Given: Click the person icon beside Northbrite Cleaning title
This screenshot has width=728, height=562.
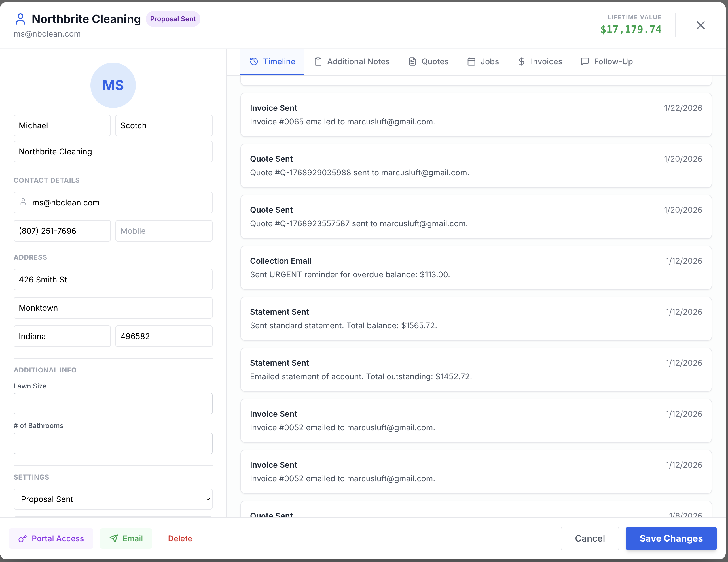Looking at the screenshot, I should coord(20,19).
